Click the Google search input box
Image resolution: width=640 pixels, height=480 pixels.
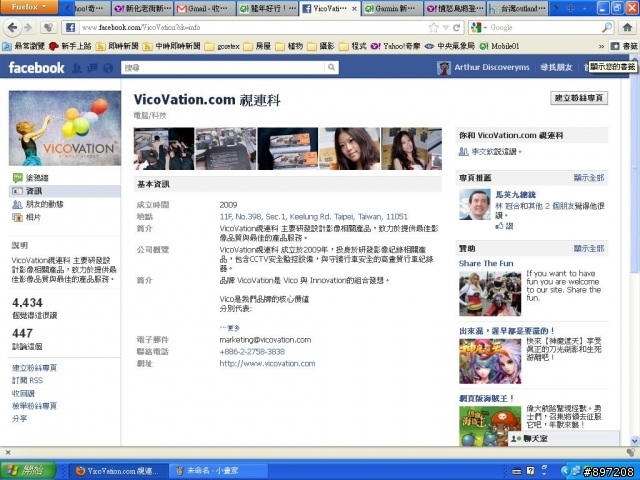545,27
